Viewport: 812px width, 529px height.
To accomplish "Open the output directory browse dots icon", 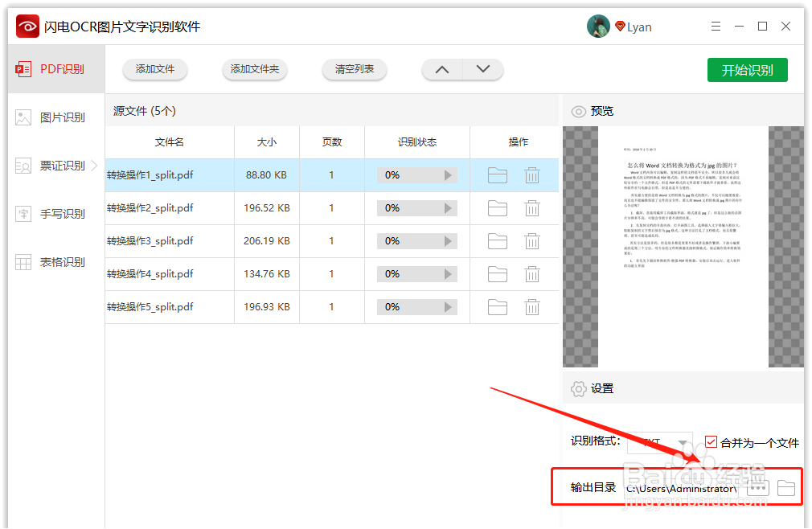I will [x=757, y=486].
